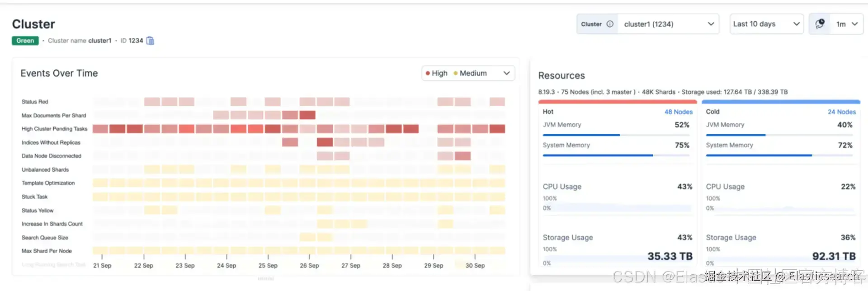This screenshot has height=291, width=868.
Task: Expand the High Medium severity filter
Action: coord(506,73)
